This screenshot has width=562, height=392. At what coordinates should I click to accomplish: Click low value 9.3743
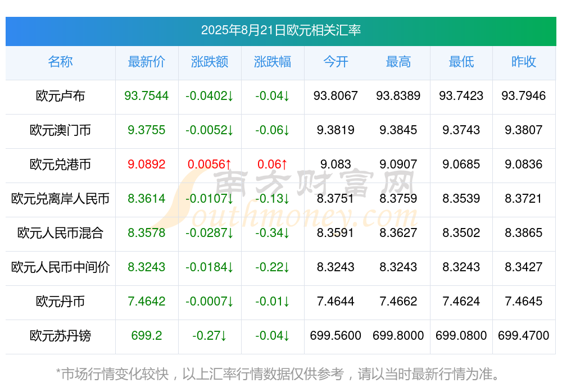point(461,130)
